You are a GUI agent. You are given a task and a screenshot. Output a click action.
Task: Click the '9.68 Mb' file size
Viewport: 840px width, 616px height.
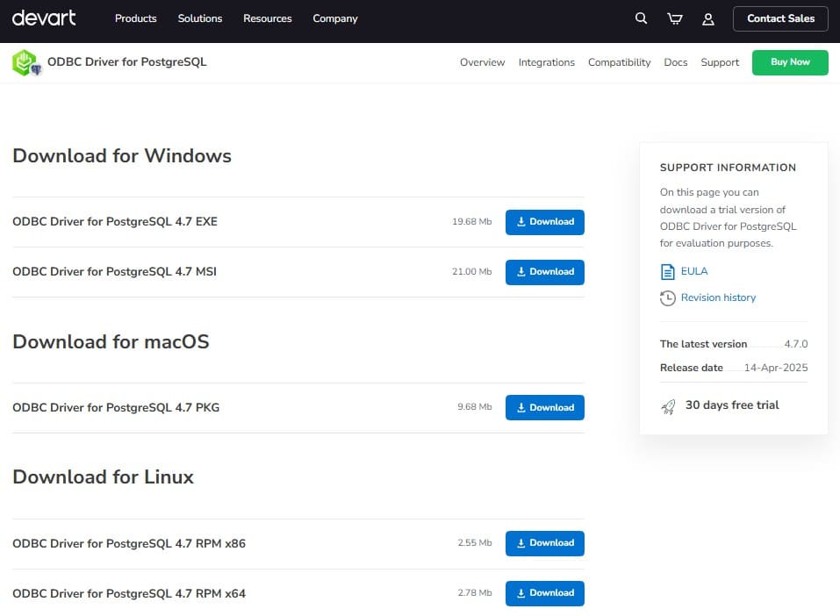[x=474, y=406]
